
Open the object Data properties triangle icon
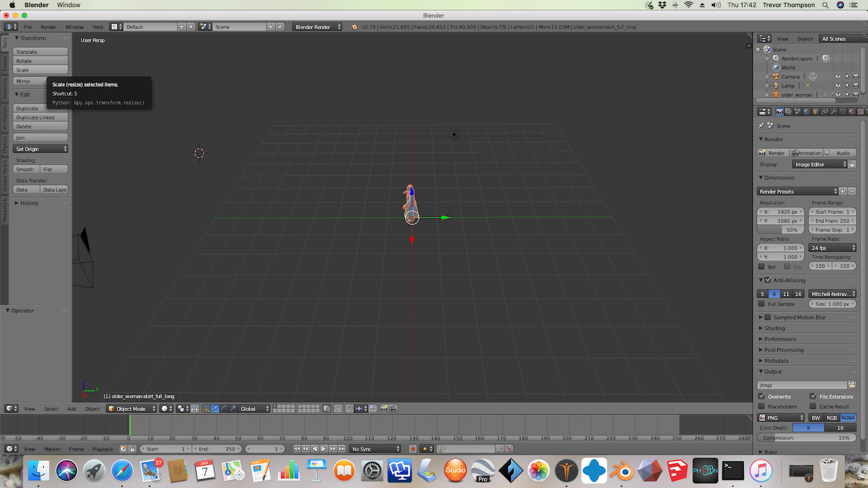click(x=843, y=111)
